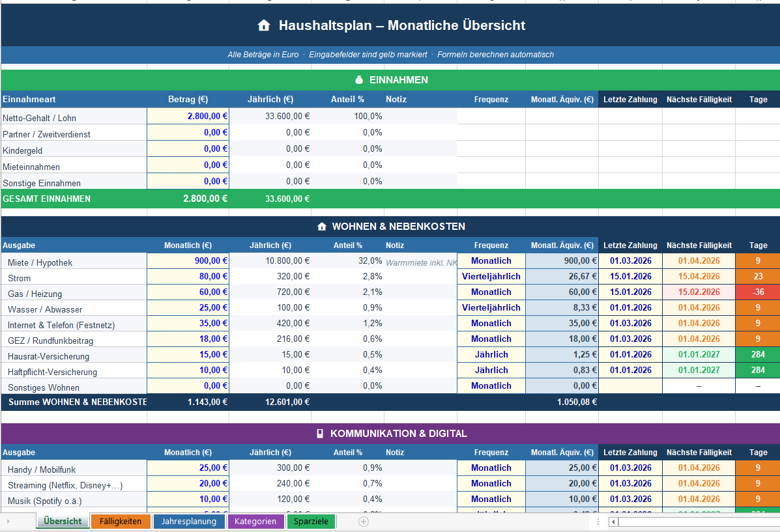The width and height of the screenshot is (780, 532).
Task: Click the three-dot tab bar resize handle
Action: [598, 522]
